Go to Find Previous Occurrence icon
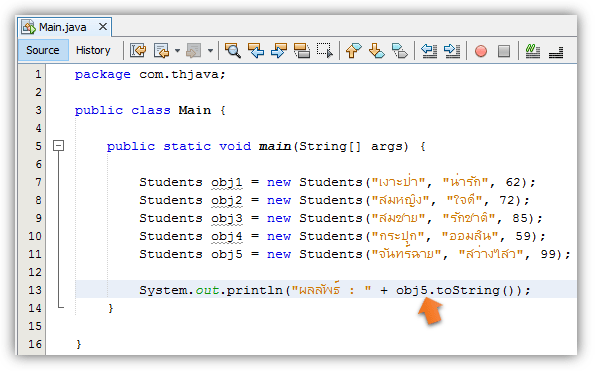The image size is (595, 371). (x=256, y=50)
